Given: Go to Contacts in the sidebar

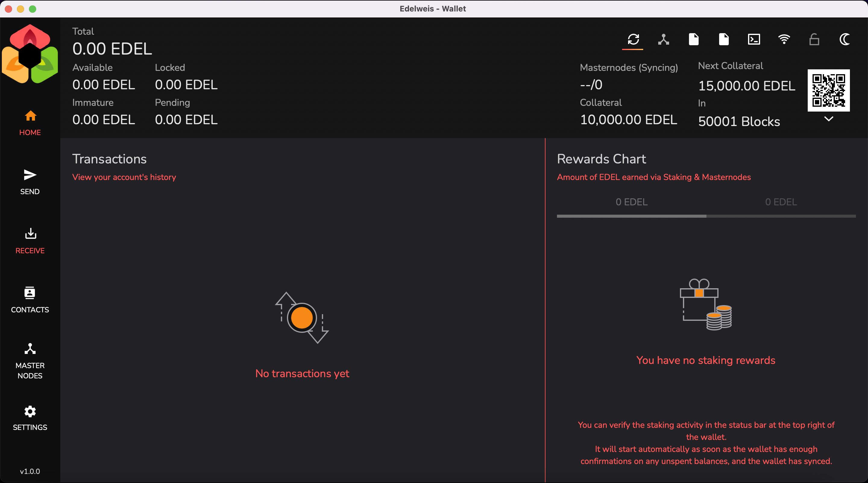Looking at the screenshot, I should point(30,300).
